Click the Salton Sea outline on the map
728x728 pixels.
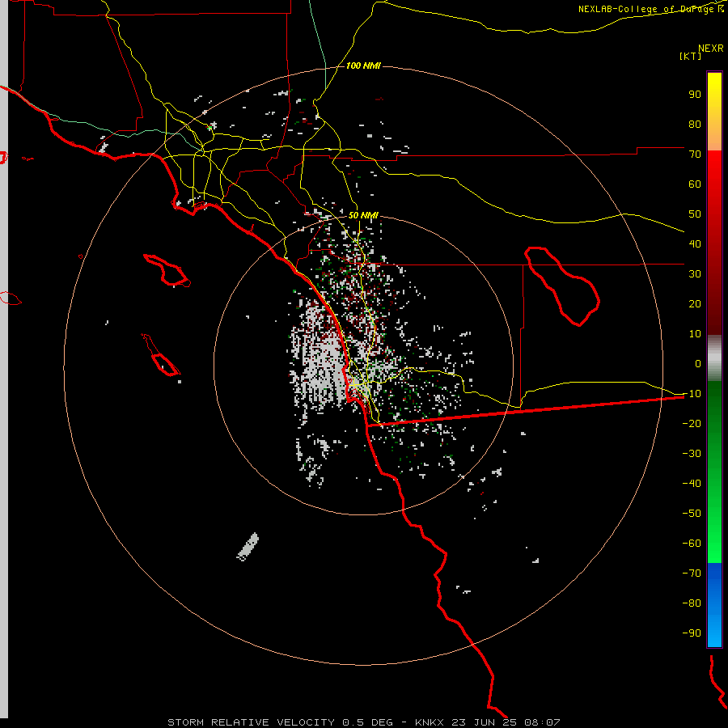tap(561, 286)
